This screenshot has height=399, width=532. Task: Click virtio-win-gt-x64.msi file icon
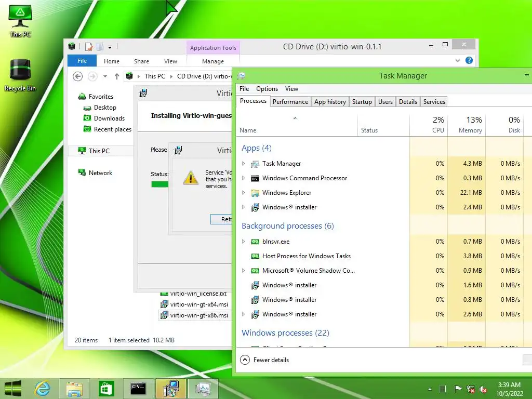(x=164, y=304)
